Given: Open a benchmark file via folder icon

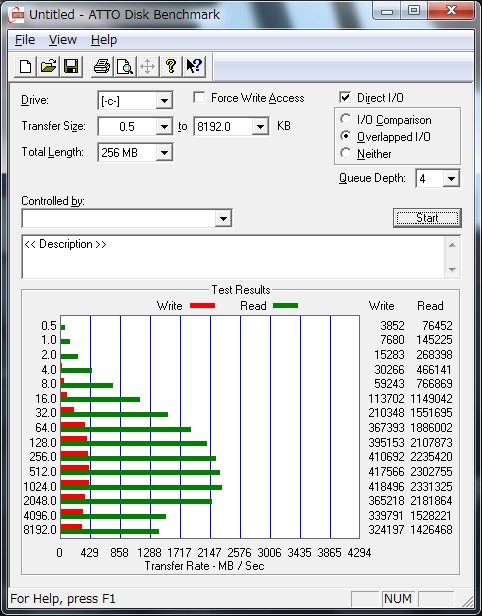Looking at the screenshot, I should tap(48, 66).
